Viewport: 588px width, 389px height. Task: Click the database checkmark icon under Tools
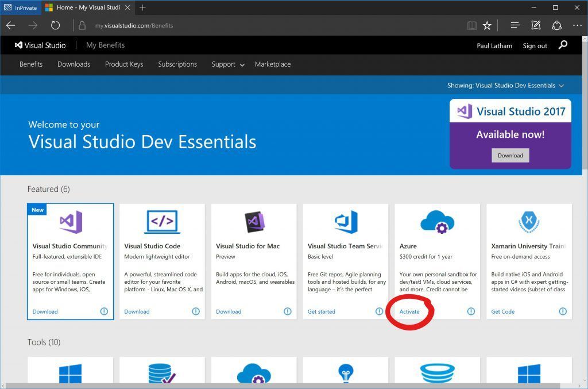[162, 373]
